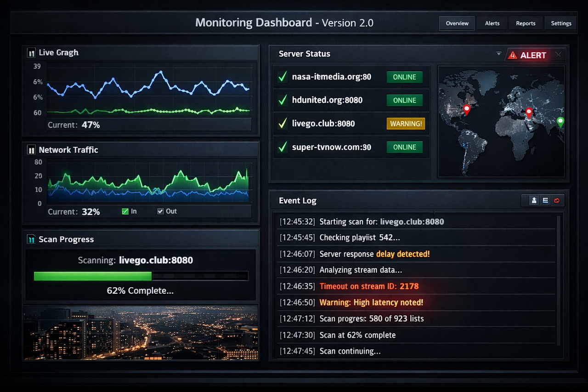The height and width of the screenshot is (392, 588).
Task: Click ONLINE badge for super-tvnow.com:30
Action: (405, 147)
